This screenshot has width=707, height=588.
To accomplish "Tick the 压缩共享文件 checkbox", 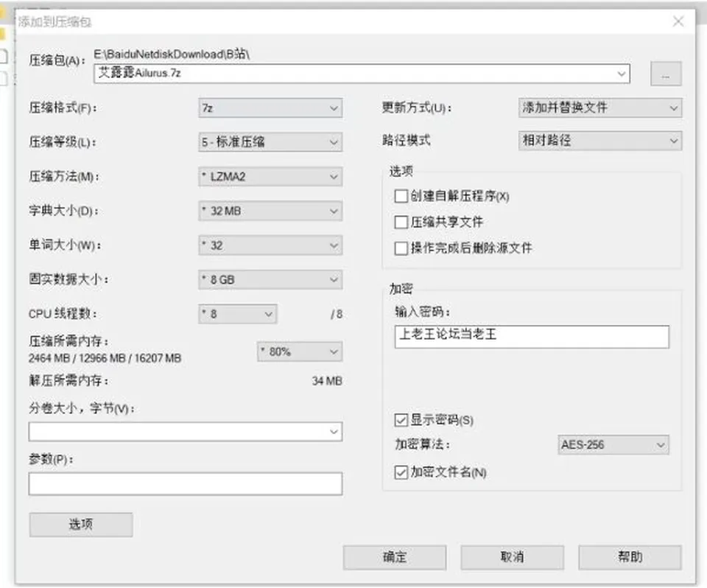I will 401,222.
